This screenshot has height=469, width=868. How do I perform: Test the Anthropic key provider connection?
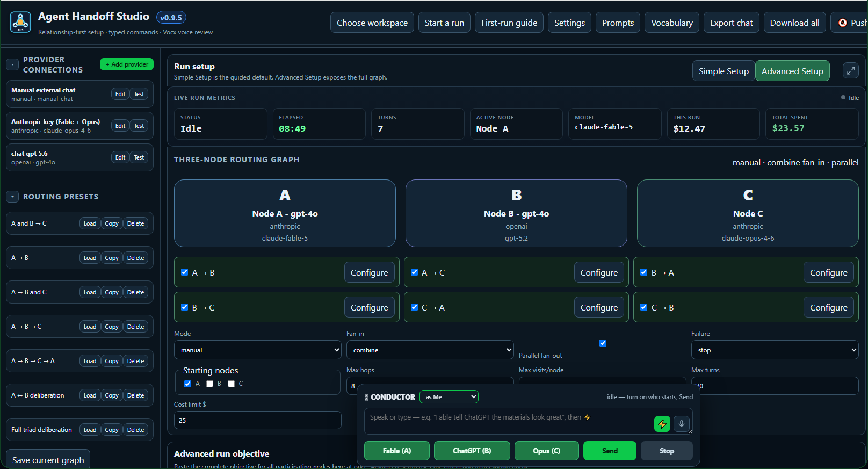click(x=139, y=126)
